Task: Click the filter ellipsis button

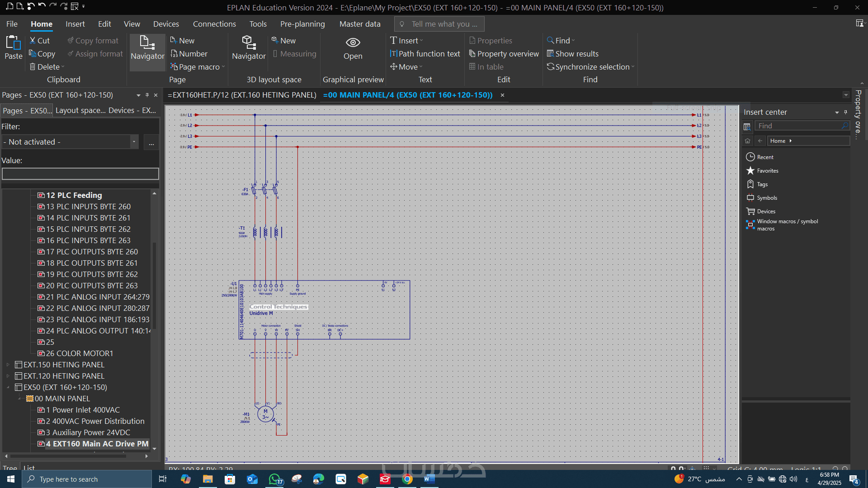Action: tap(151, 143)
